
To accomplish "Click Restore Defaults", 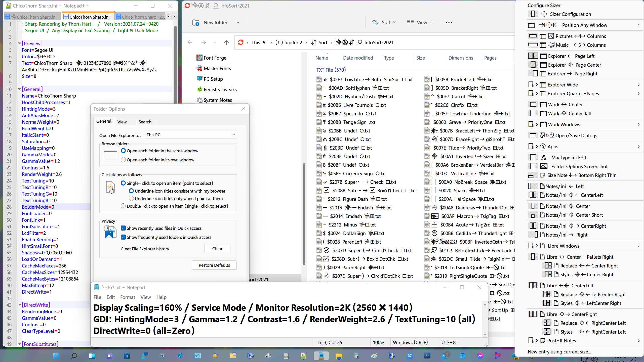I will coord(214,265).
